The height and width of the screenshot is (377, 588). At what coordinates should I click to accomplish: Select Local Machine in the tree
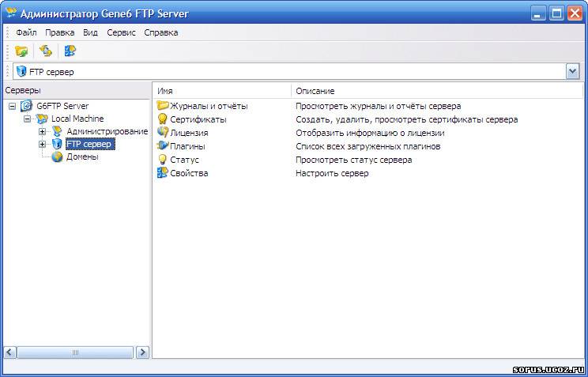77,119
